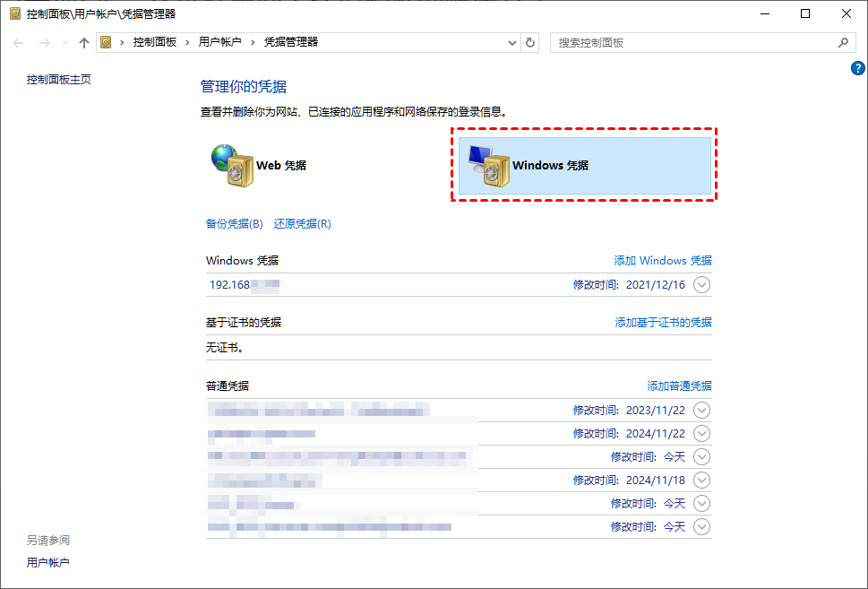Open the 控制面板 breadcrumb
The image size is (868, 589).
coord(154,42)
